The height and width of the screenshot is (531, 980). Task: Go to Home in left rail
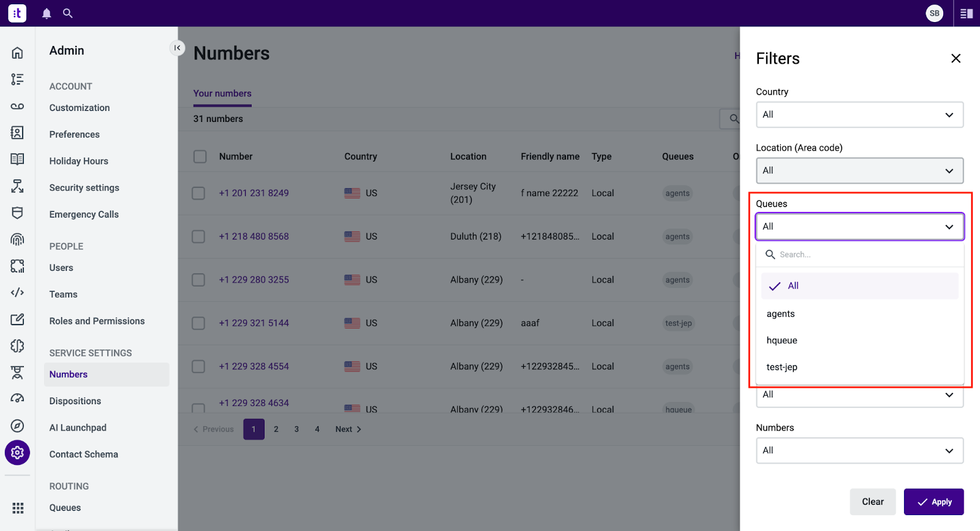pyautogui.click(x=17, y=53)
